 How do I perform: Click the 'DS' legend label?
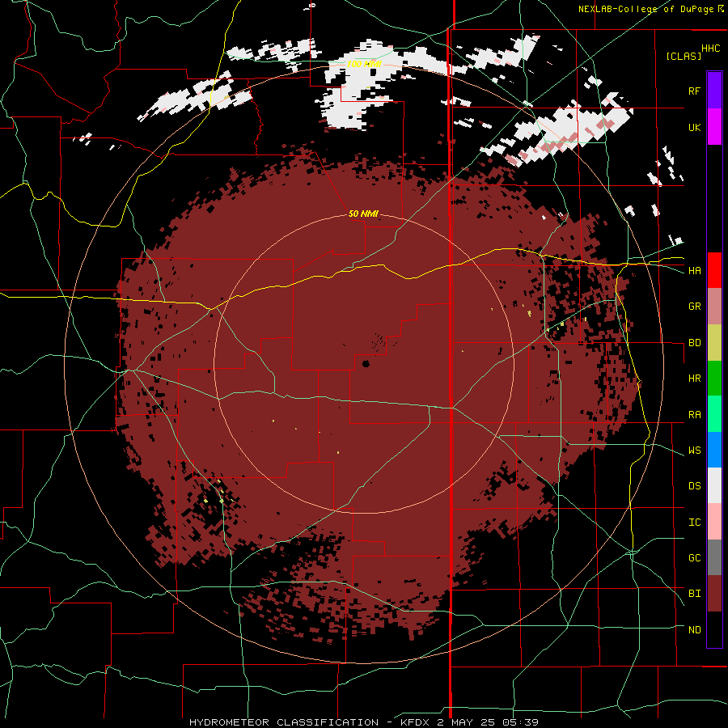click(694, 486)
